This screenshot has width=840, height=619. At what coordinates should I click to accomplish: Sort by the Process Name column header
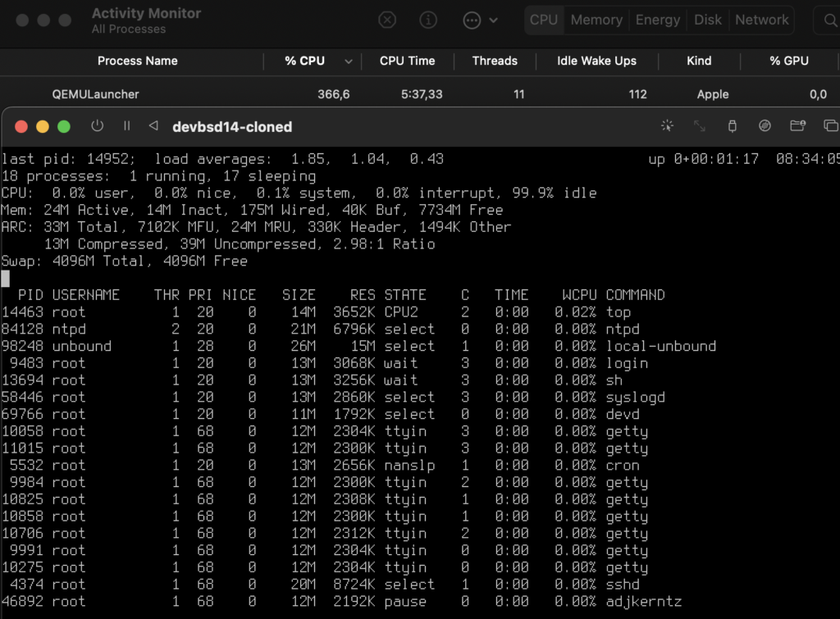click(x=137, y=61)
